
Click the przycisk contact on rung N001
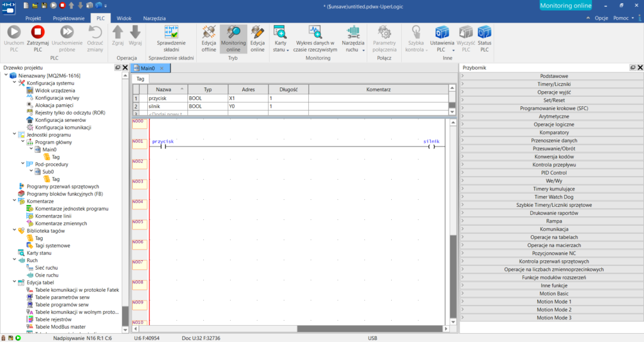coord(163,146)
